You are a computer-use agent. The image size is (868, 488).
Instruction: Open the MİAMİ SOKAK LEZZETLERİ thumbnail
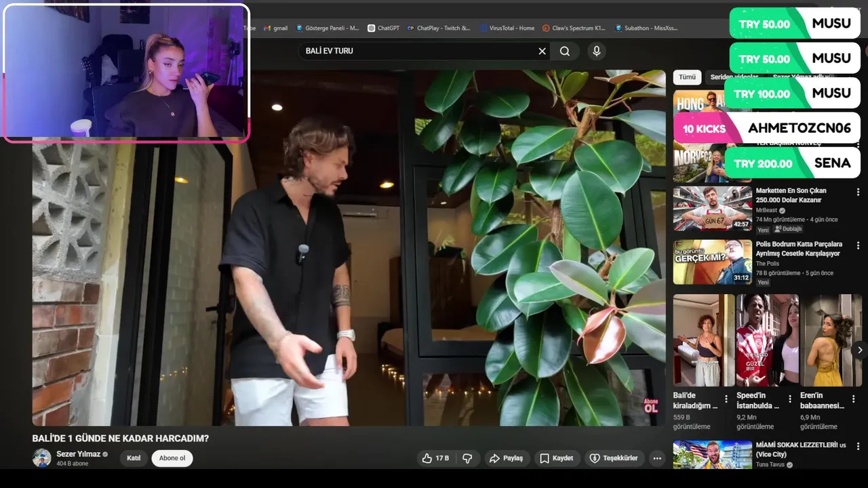pos(712,455)
